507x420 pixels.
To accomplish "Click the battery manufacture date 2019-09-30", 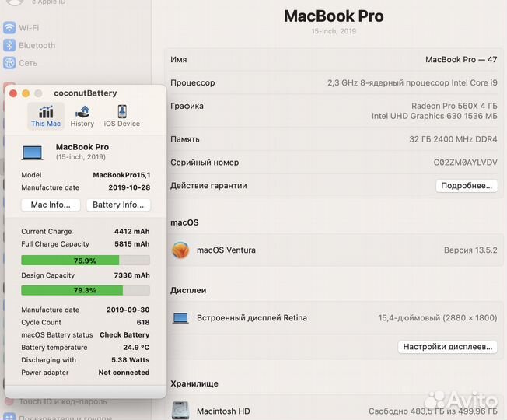I will pos(128,310).
